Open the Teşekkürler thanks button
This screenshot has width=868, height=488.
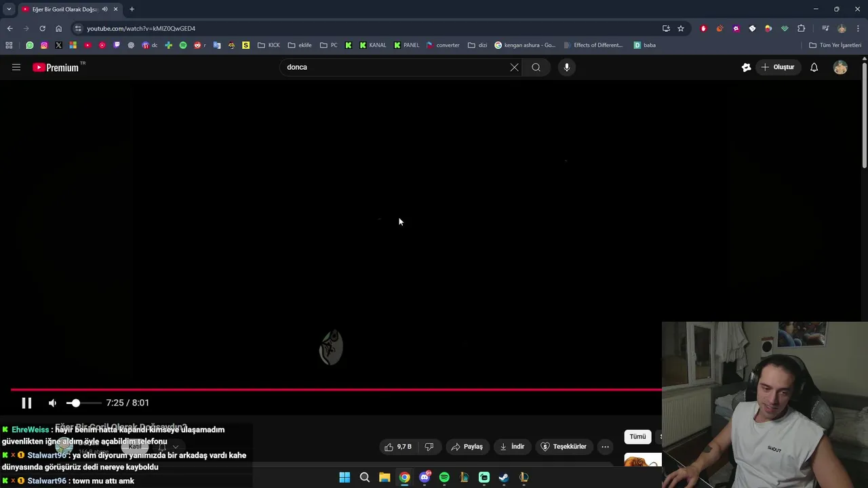[x=564, y=447]
